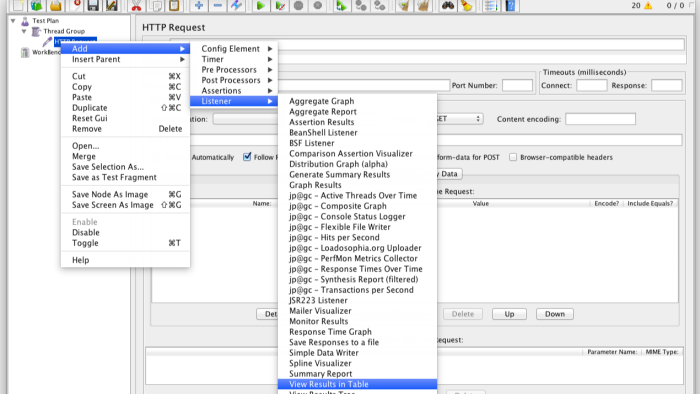The height and width of the screenshot is (394, 700).
Task: Expand the Assertions submenu
Action: pos(235,91)
